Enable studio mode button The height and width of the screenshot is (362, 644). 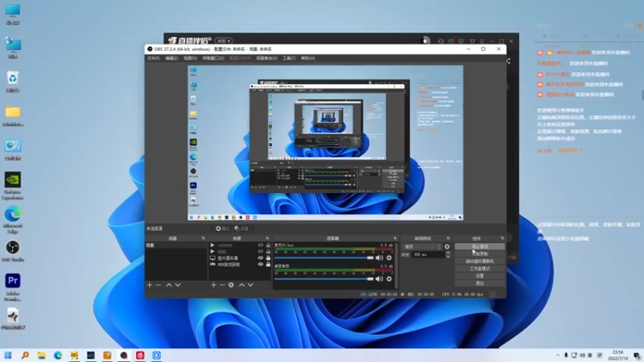pos(480,269)
